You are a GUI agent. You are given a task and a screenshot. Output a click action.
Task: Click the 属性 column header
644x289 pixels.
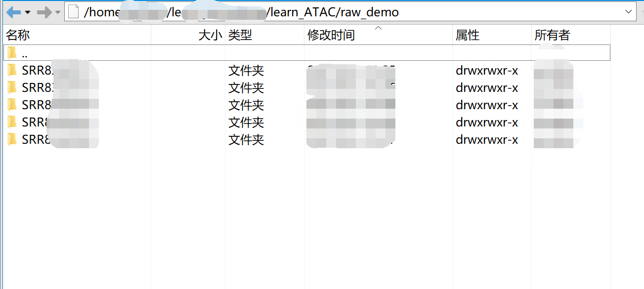point(467,35)
